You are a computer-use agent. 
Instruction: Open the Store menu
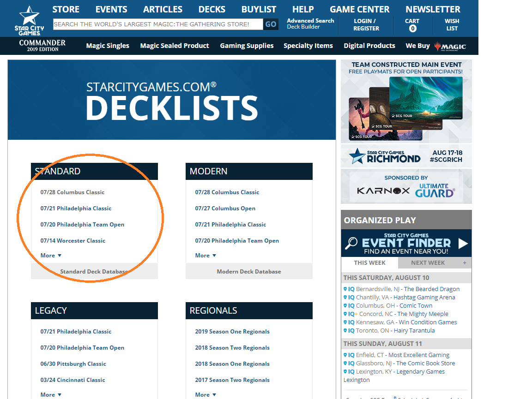(x=66, y=10)
